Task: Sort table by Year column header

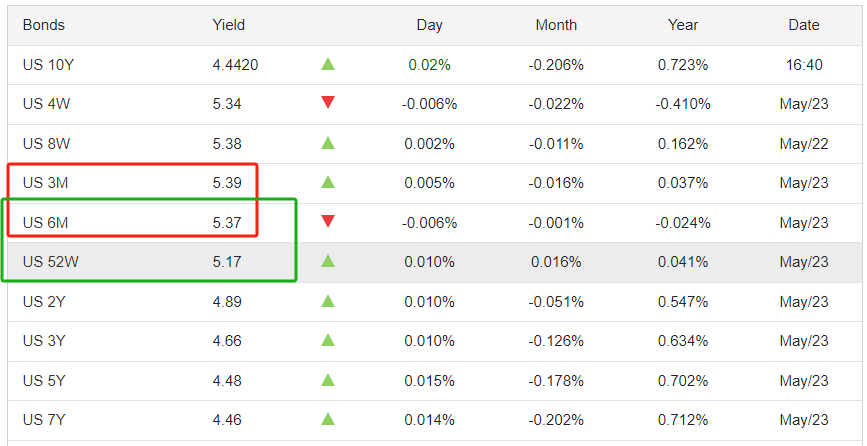Action: point(683,25)
